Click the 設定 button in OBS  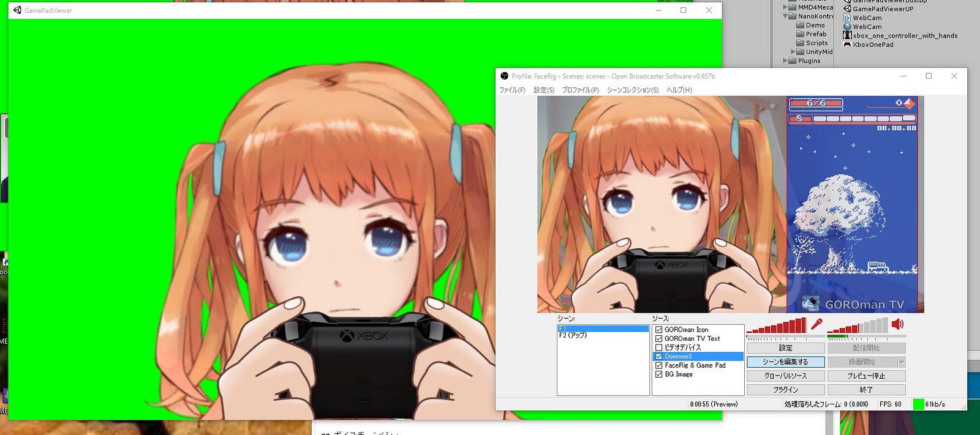[786, 348]
